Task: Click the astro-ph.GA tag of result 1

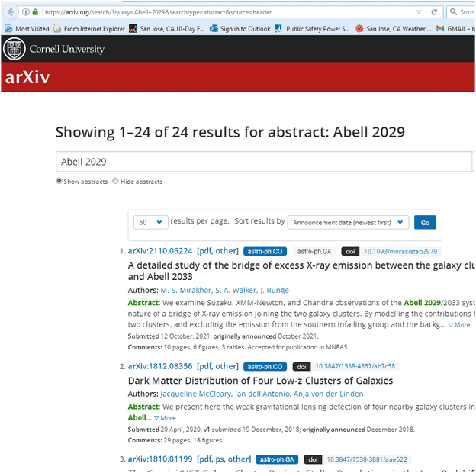Action: (x=314, y=251)
